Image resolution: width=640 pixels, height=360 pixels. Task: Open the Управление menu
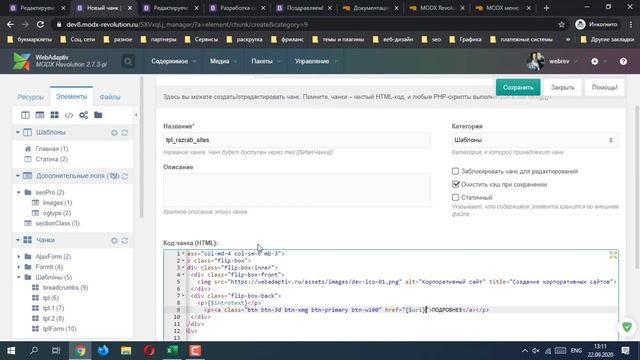click(316, 61)
